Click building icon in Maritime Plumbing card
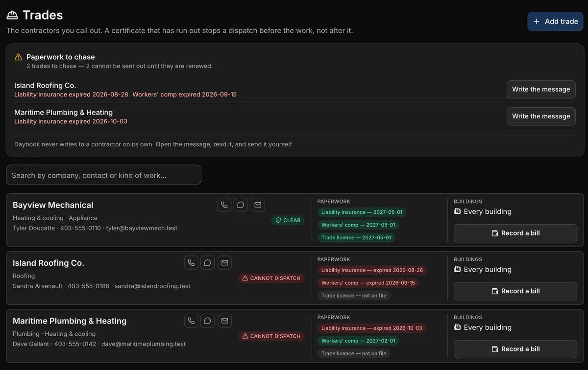588x370 pixels. pos(457,327)
